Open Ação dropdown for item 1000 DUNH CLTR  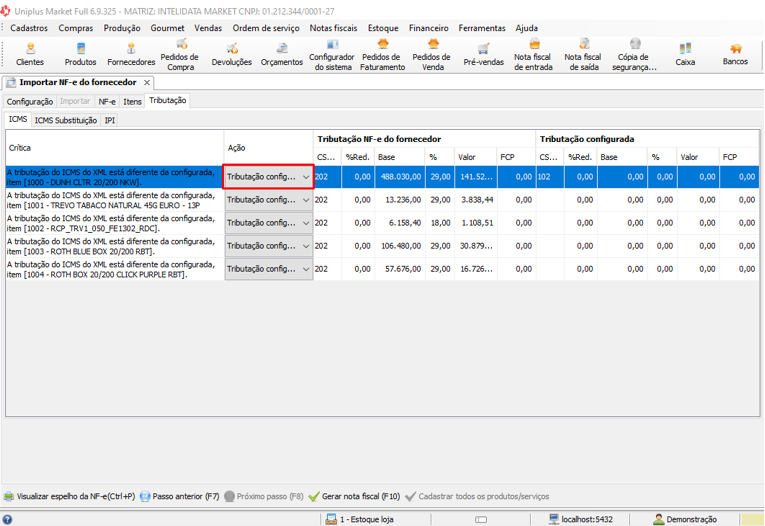(268, 177)
